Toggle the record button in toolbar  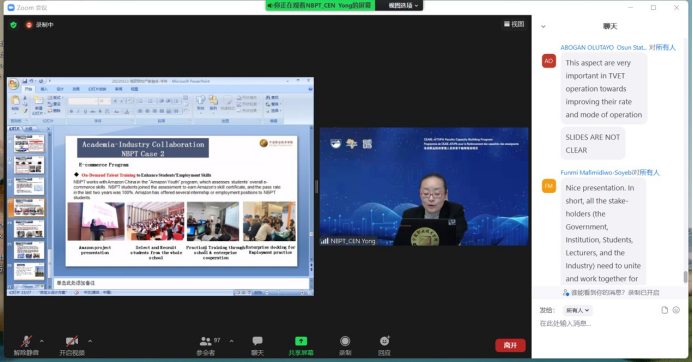point(345,341)
